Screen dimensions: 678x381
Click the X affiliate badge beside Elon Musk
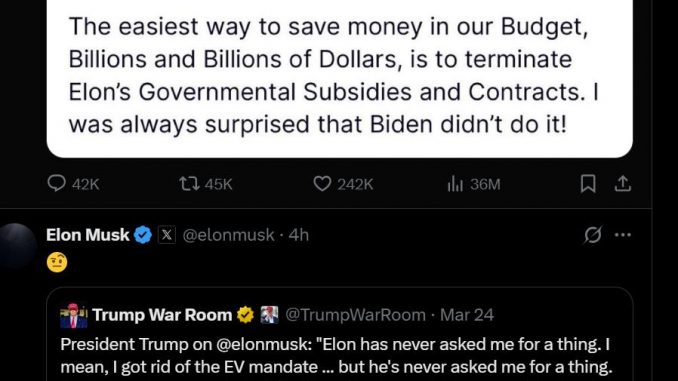click(x=167, y=235)
